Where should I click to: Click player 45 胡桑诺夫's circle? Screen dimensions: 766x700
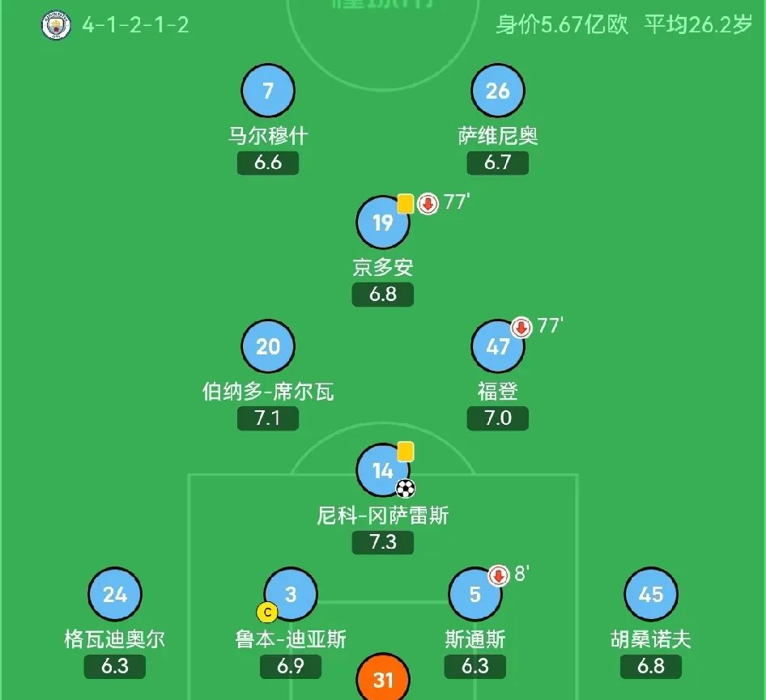[x=651, y=594]
